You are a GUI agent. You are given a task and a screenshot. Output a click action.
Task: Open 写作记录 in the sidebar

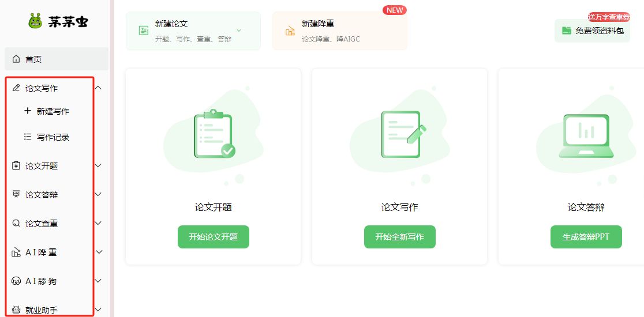pyautogui.click(x=53, y=137)
